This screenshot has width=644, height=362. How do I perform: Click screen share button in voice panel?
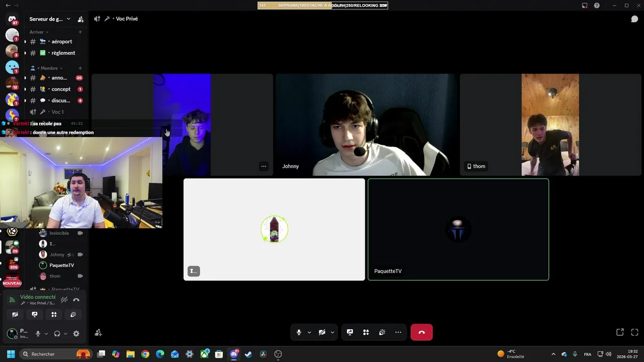(x=34, y=314)
